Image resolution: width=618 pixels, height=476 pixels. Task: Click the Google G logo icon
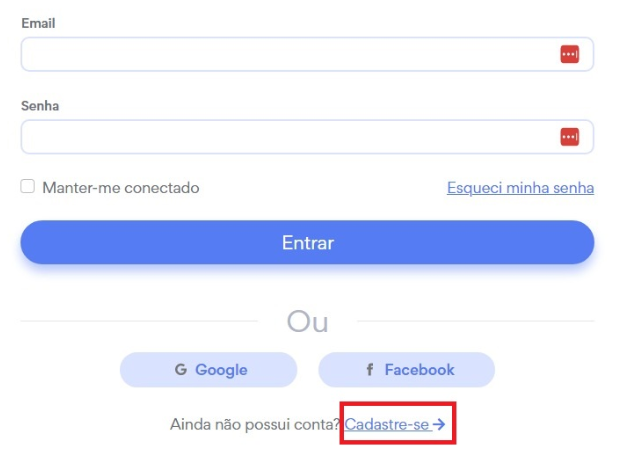coord(181,370)
